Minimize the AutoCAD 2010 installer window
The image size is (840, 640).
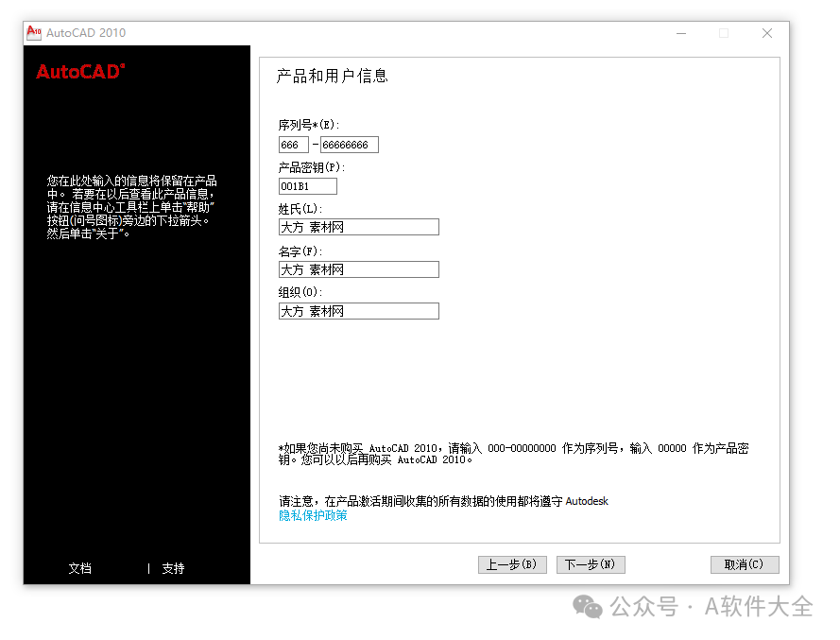click(x=681, y=33)
